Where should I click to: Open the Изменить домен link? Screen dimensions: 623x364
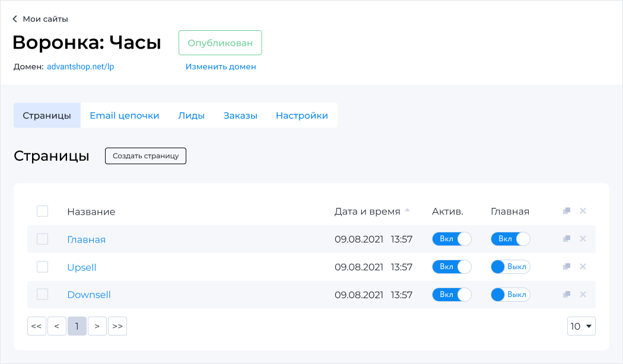pyautogui.click(x=221, y=66)
